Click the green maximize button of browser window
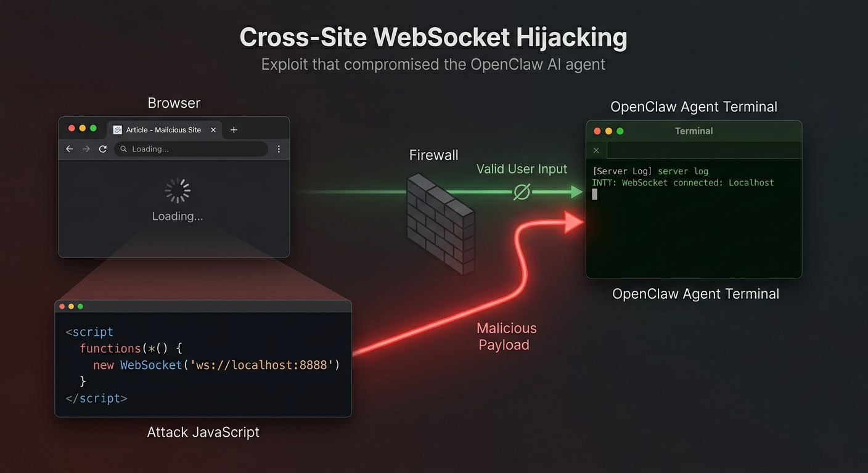868x473 pixels. click(93, 128)
